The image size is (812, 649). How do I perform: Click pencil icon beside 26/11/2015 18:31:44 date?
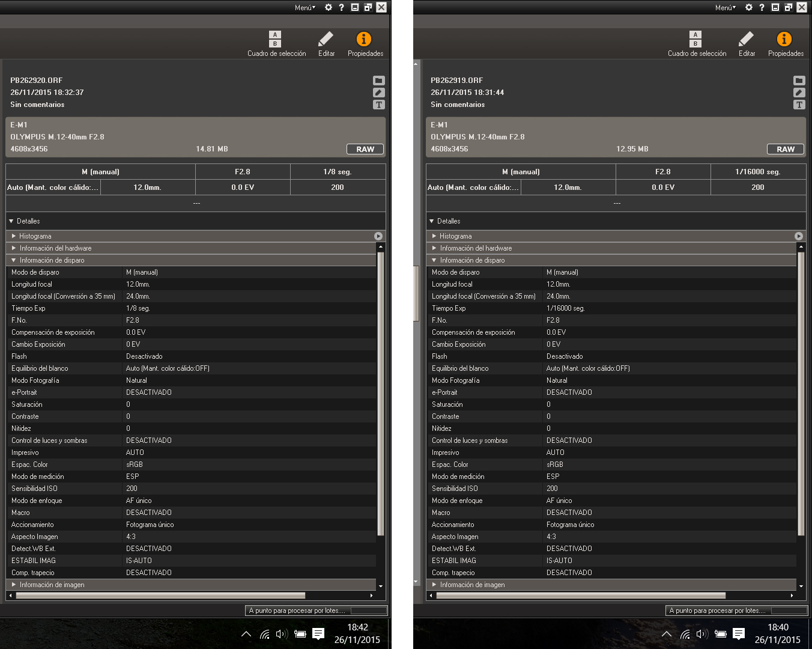[x=799, y=93]
